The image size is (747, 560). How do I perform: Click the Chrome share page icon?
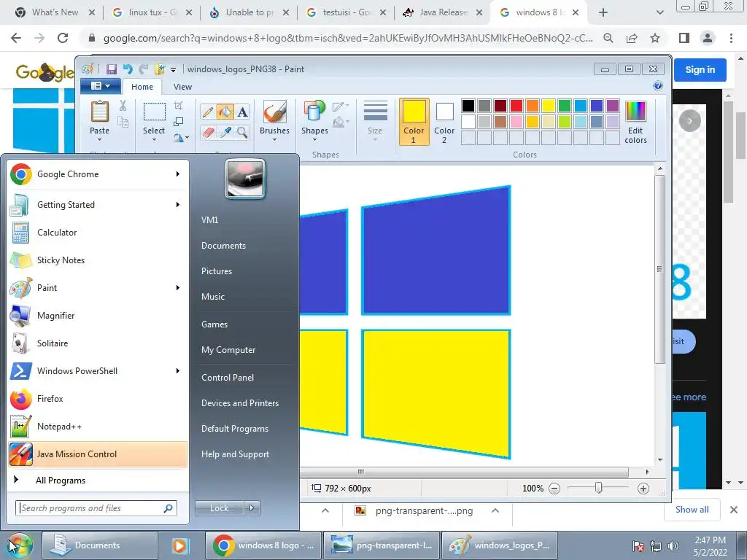click(632, 38)
